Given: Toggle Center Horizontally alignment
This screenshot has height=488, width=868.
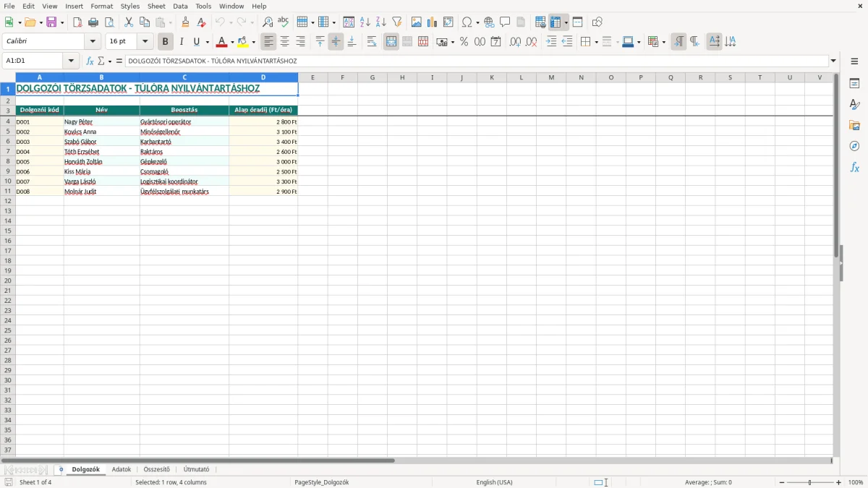Looking at the screenshot, I should point(285,42).
